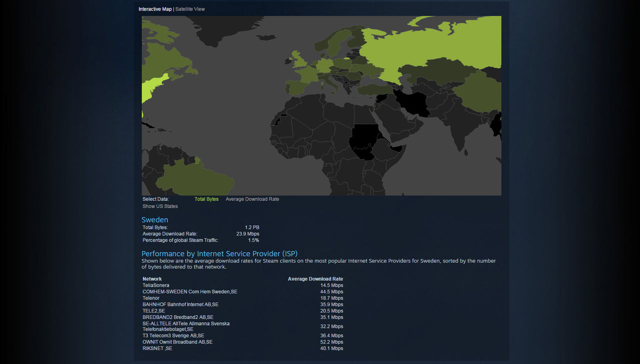Switch data display to Average Download Rate
Viewport: 640px width, 364px height.
252,199
